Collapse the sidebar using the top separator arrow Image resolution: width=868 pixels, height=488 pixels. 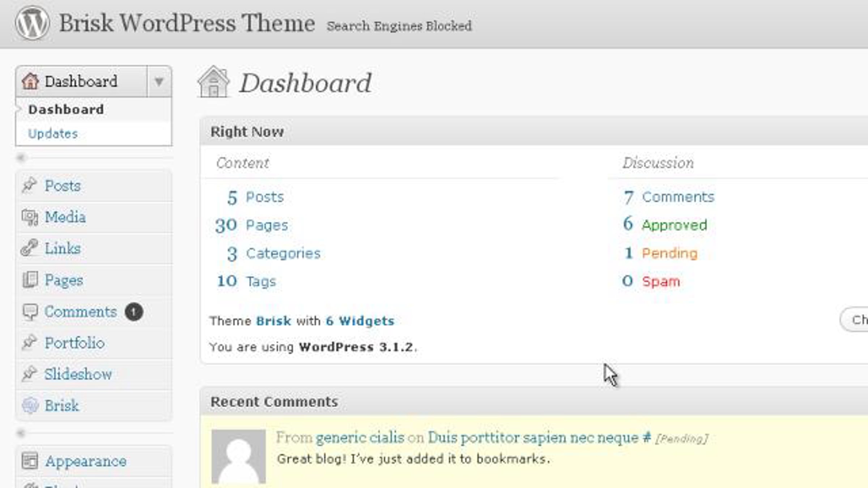pyautogui.click(x=21, y=158)
